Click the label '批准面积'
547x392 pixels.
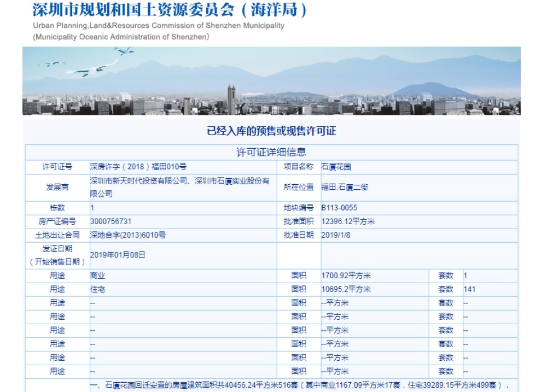299,221
